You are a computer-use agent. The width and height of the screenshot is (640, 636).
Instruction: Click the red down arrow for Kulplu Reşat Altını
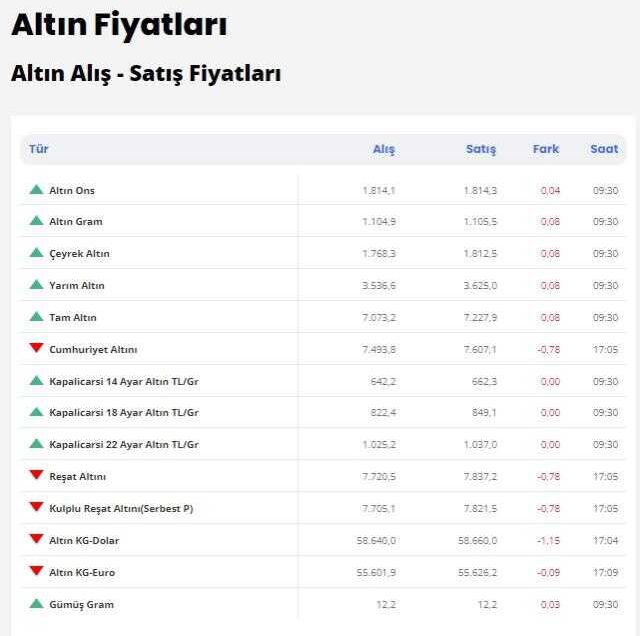[x=36, y=507]
